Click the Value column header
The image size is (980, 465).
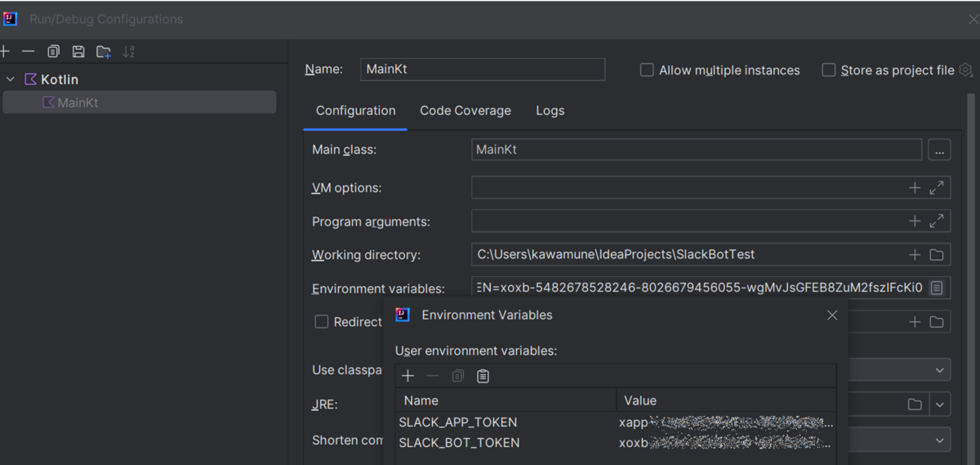tap(726, 400)
